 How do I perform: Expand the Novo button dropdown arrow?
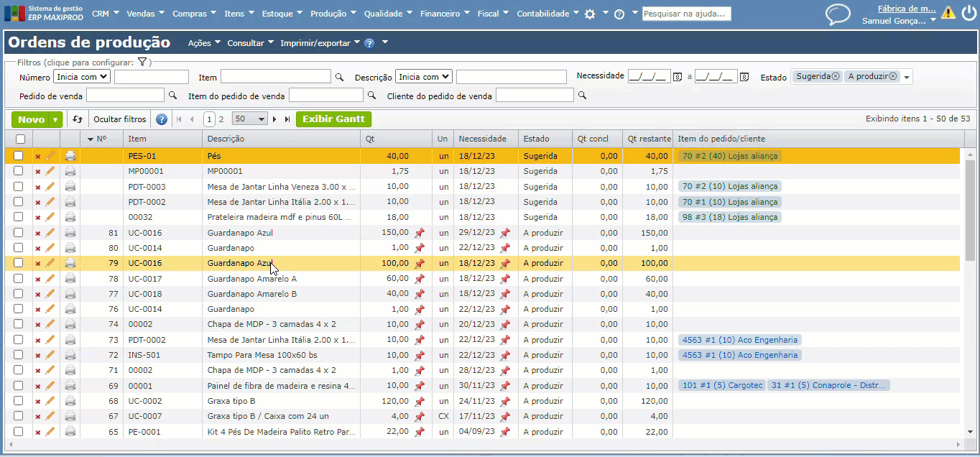pyautogui.click(x=55, y=120)
